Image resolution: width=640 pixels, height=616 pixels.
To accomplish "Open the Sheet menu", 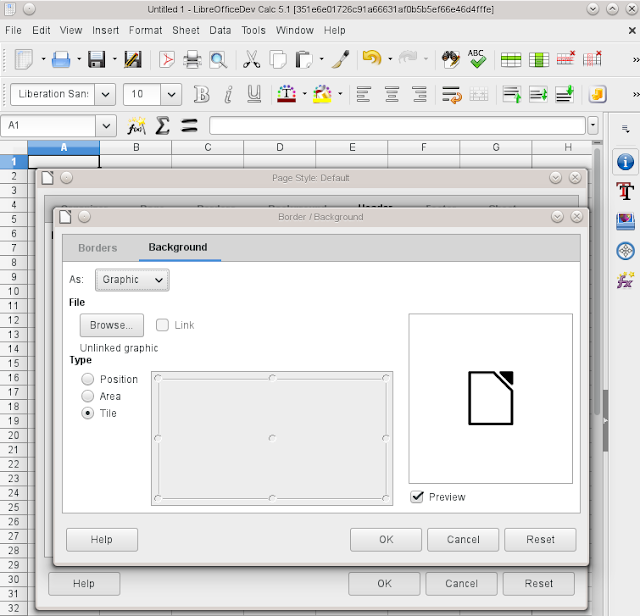I will pos(186,31).
